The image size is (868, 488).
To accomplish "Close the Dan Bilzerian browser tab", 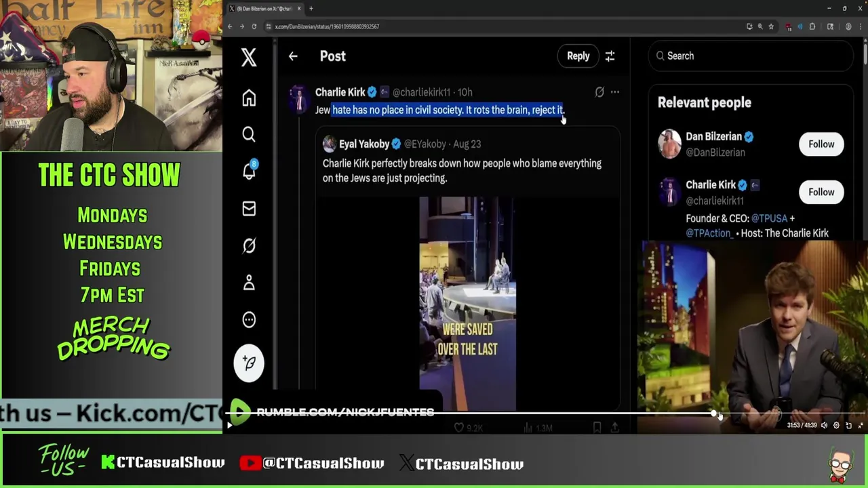I will coord(299,9).
